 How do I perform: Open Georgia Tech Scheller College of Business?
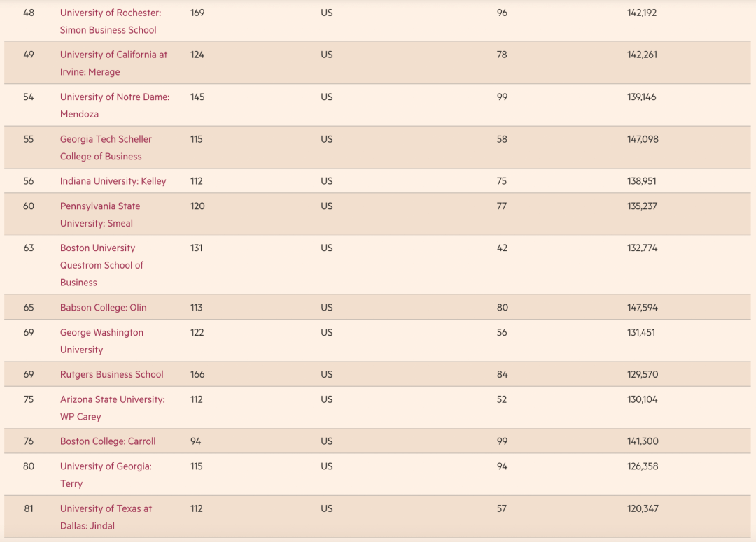pyautogui.click(x=106, y=148)
